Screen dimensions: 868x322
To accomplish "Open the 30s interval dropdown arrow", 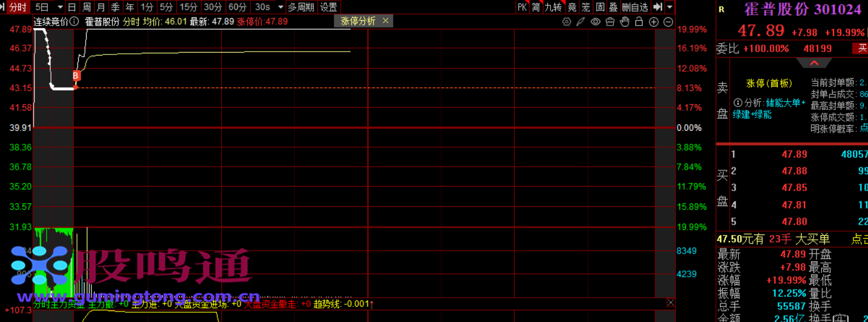I will (280, 8).
